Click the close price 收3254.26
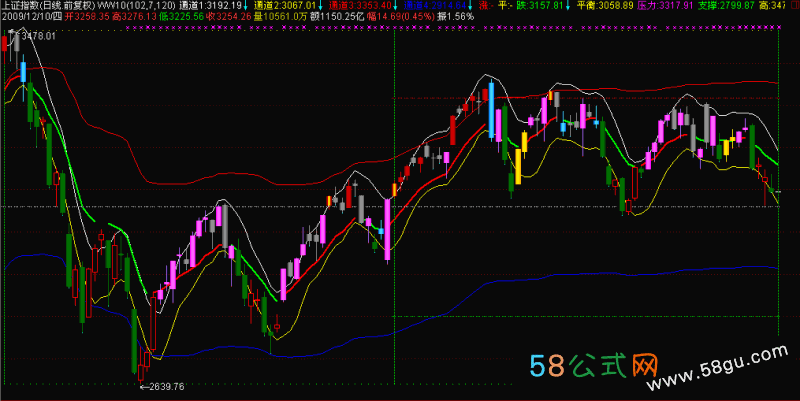The image size is (800, 401). [229, 16]
